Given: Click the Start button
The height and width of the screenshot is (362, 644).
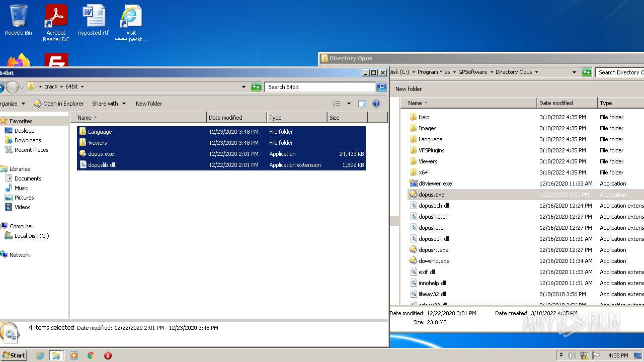Looking at the screenshot, I should 14,355.
